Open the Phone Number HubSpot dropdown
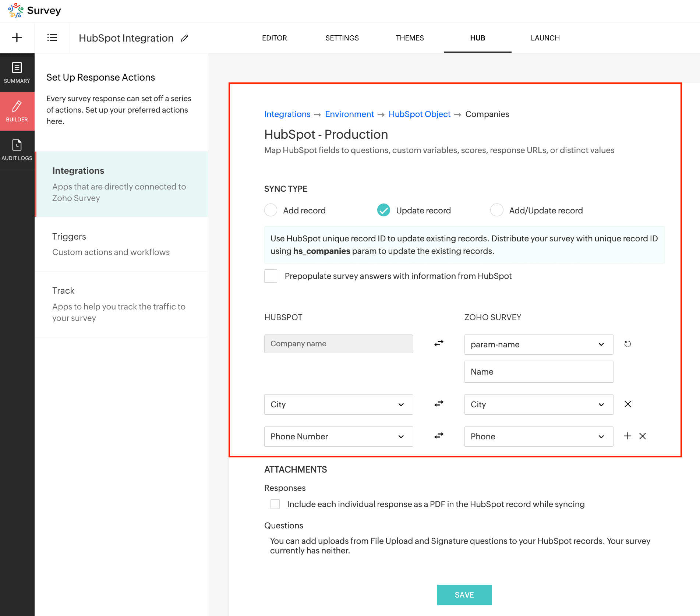The height and width of the screenshot is (616, 700). tap(339, 436)
